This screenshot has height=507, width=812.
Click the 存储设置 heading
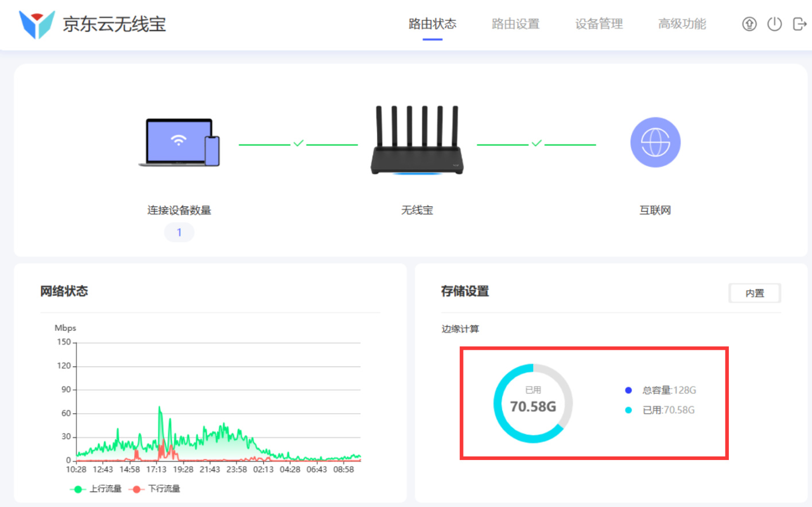pos(465,291)
